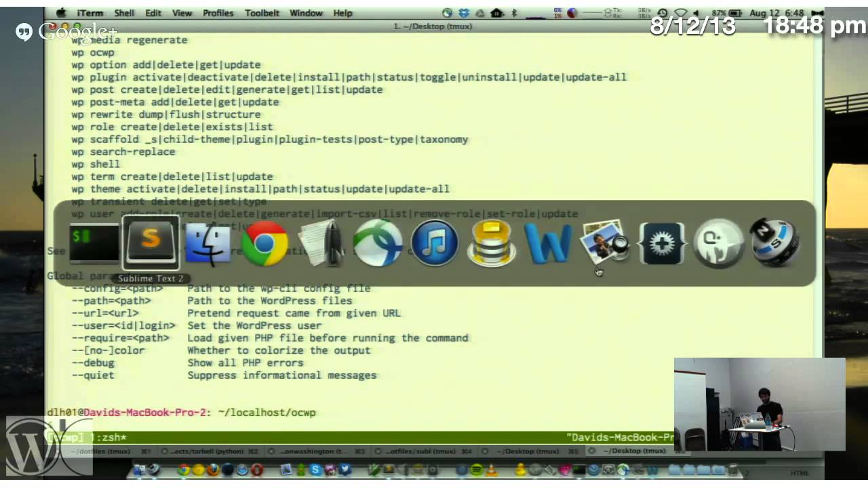Viewport: 868px width, 488px height.
Task: Click the 'wp rewrite dump|flush|structure' line
Action: [x=166, y=115]
